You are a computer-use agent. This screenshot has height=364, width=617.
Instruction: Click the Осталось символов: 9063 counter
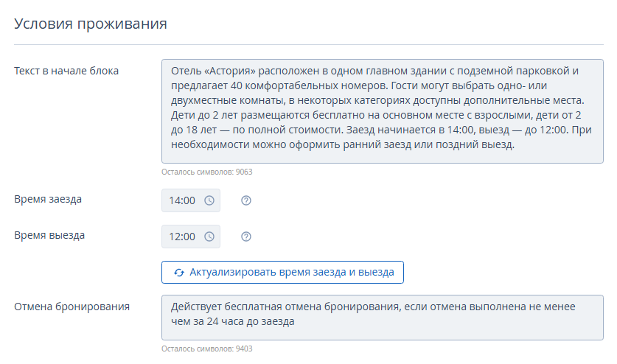207,172
